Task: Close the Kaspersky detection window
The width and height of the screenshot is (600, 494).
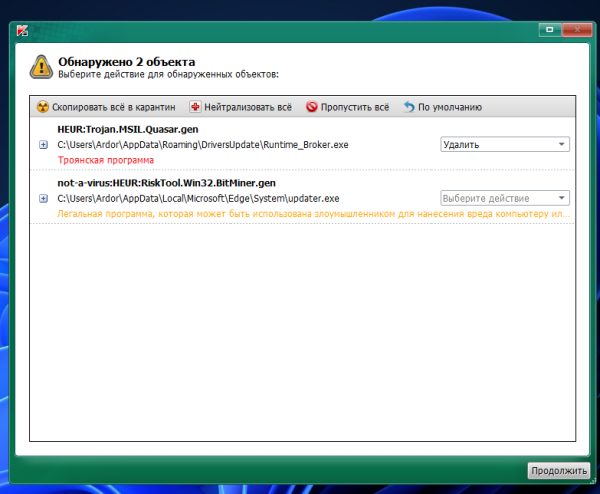Action: [x=577, y=29]
